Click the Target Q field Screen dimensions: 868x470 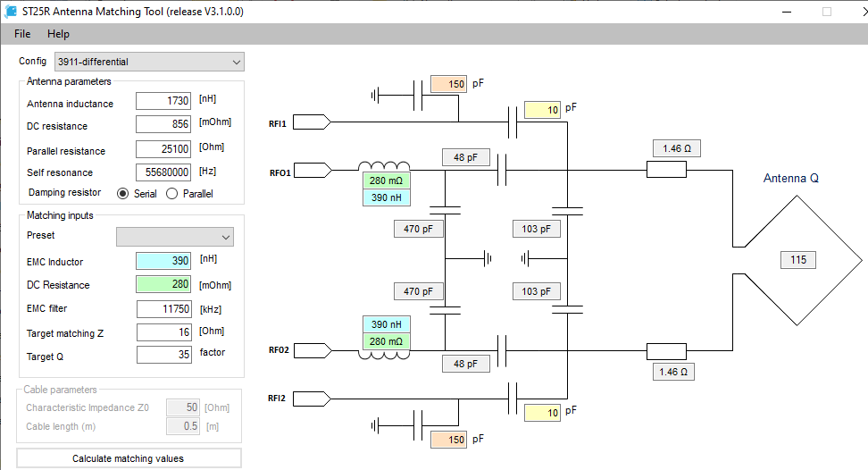(163, 355)
